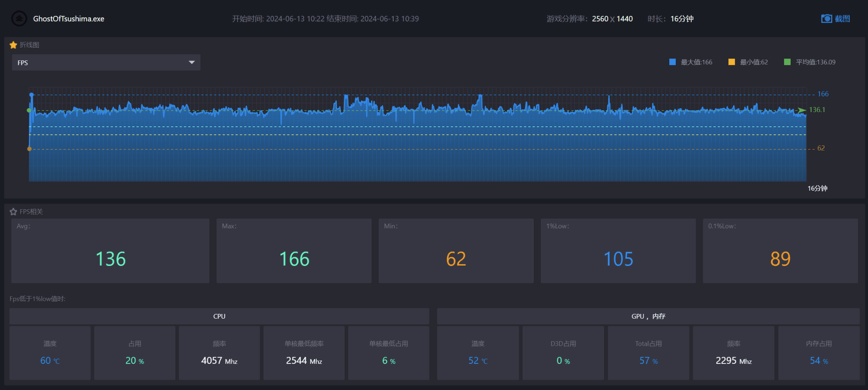Click the 内存占用 54 % value
This screenshot has height=390, width=868.
tap(819, 361)
